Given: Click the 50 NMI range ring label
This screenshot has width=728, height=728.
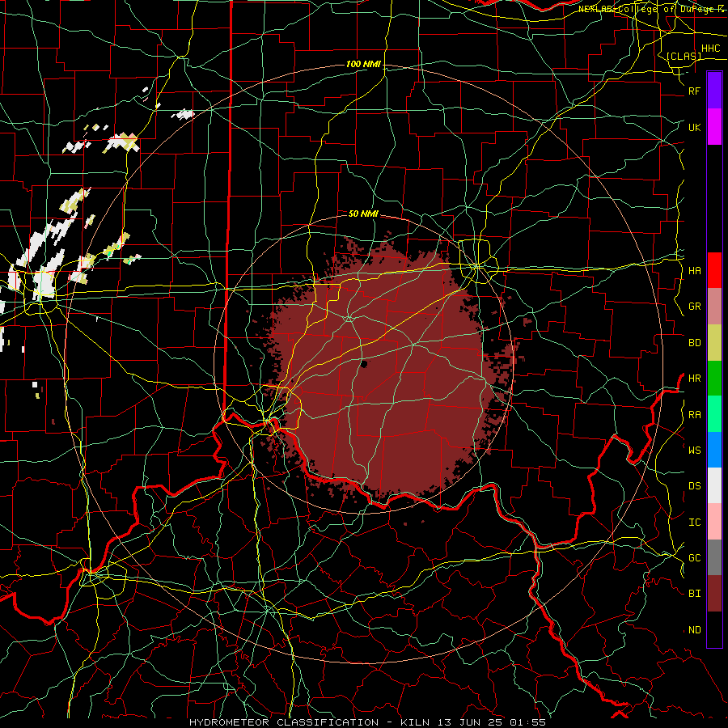Looking at the screenshot, I should click(363, 214).
